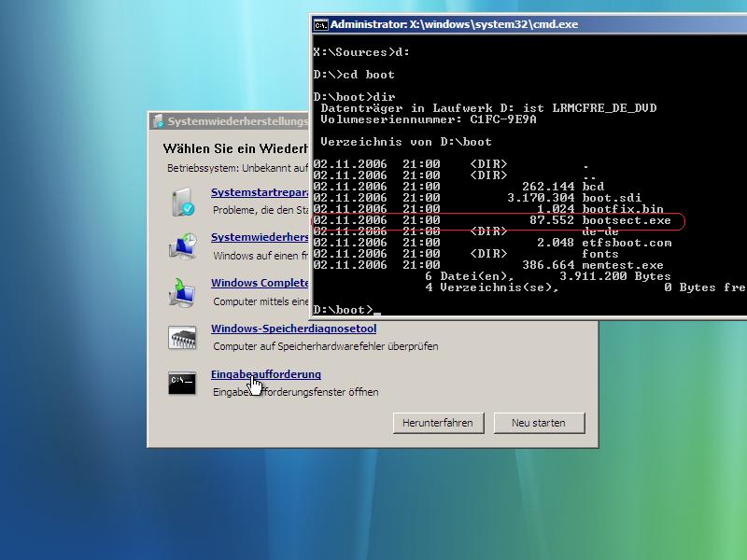Click the fonts directory entry in cmd
This screenshot has width=747, height=560.
tap(466, 254)
